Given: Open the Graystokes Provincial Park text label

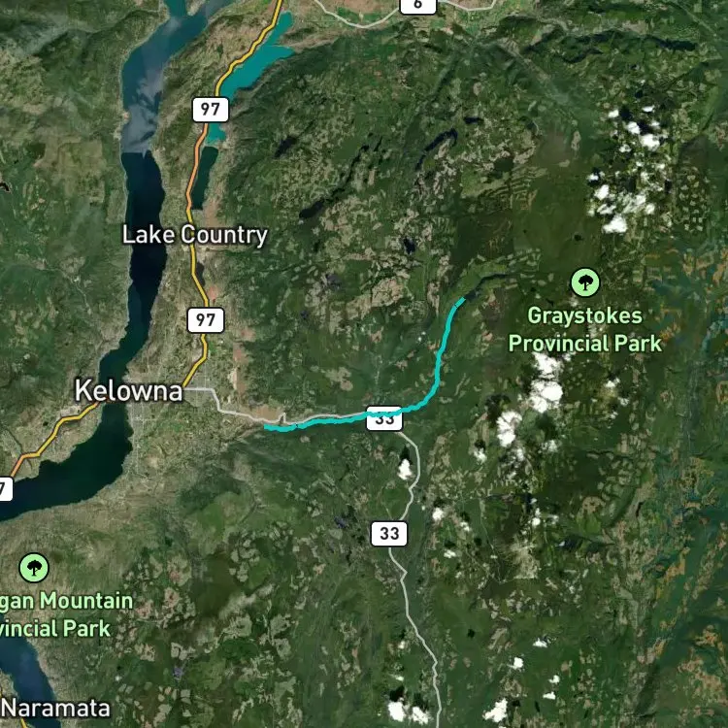Looking at the screenshot, I should [584, 329].
